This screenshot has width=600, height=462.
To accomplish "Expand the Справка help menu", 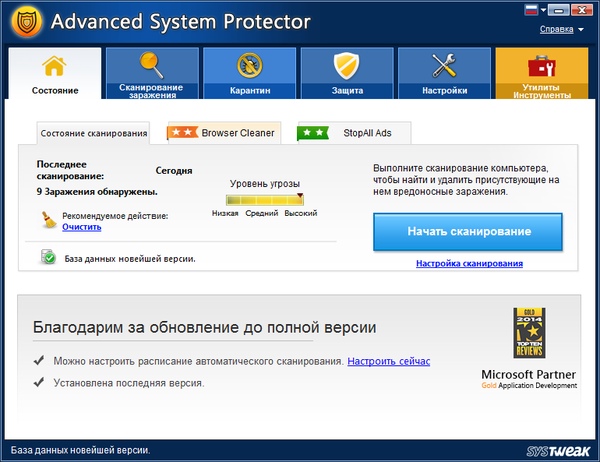I will (562, 29).
